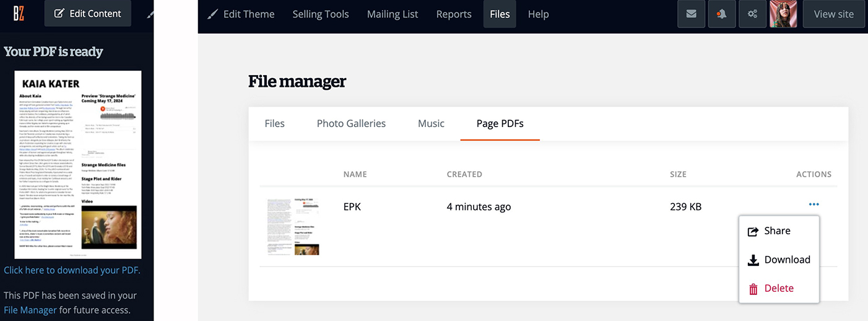Switch to the Photo Galleries tab

tap(351, 123)
